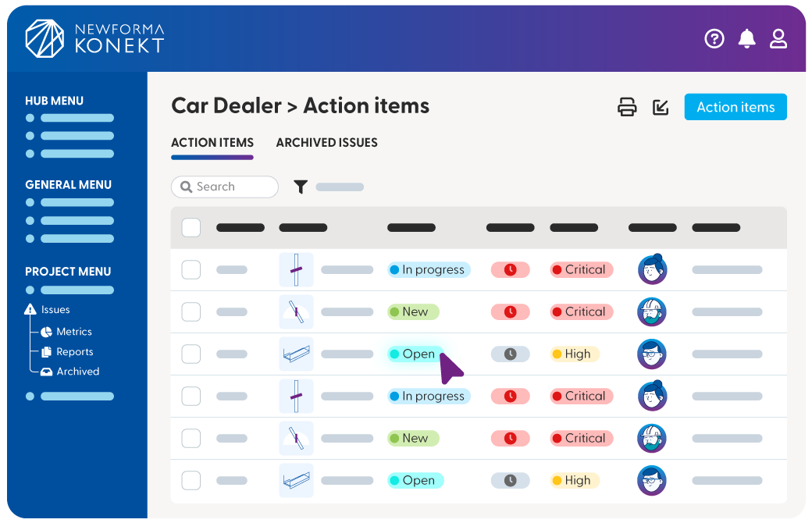
Task: Open the user account icon
Action: [778, 37]
